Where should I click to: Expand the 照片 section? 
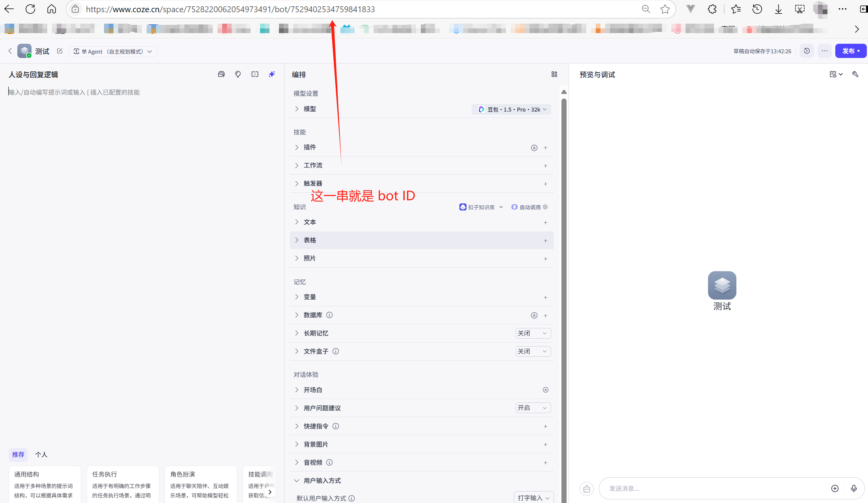tap(297, 258)
